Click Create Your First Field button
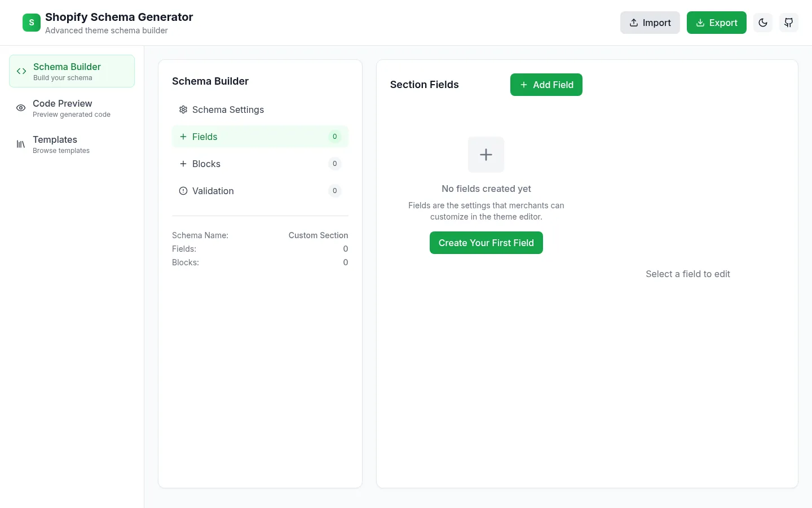Screen dimensions: 812x508 tap(486, 243)
